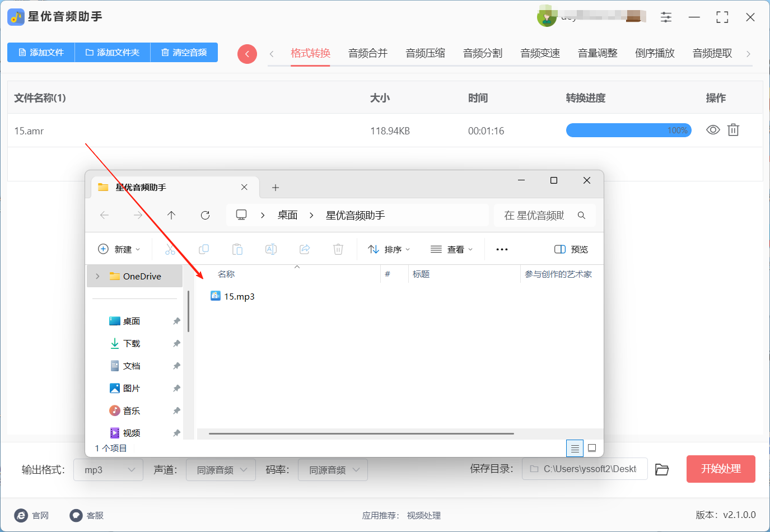Open the 排序 sort dropdown

point(389,249)
